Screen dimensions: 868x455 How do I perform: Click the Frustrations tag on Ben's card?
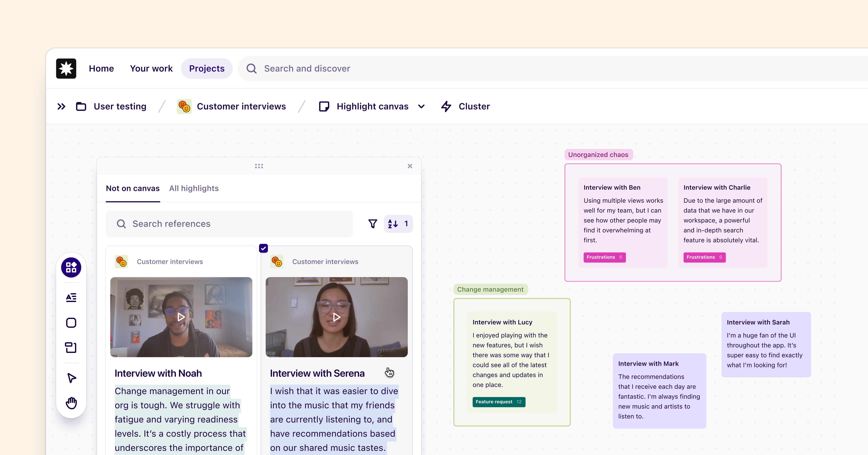tap(604, 257)
